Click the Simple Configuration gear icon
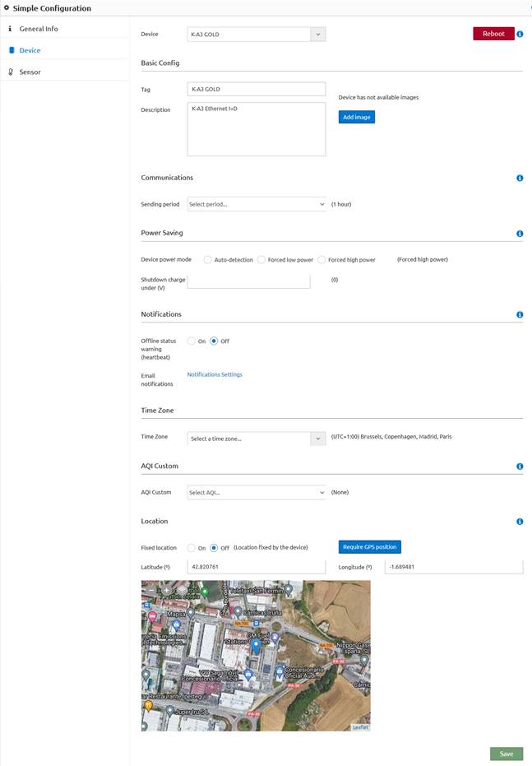Screen dimensions: 532x766 [x=7, y=8]
